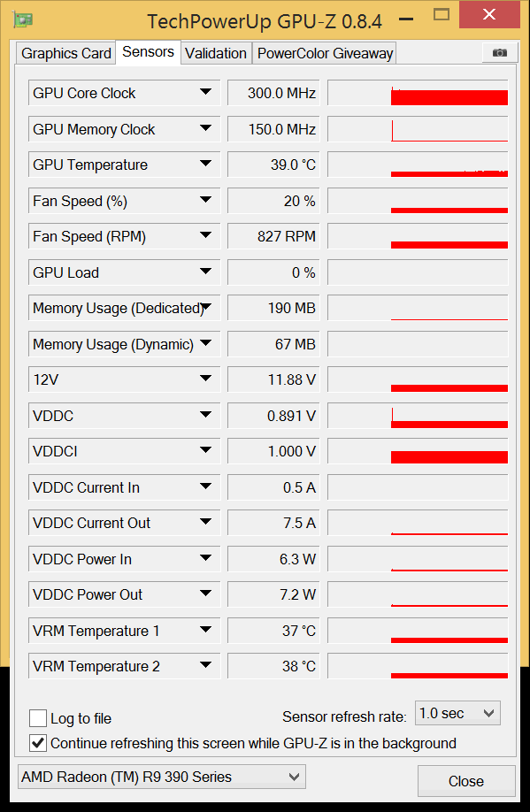
Task: Change the sensor refresh rate from 1.0 sec
Action: pyautogui.click(x=457, y=713)
